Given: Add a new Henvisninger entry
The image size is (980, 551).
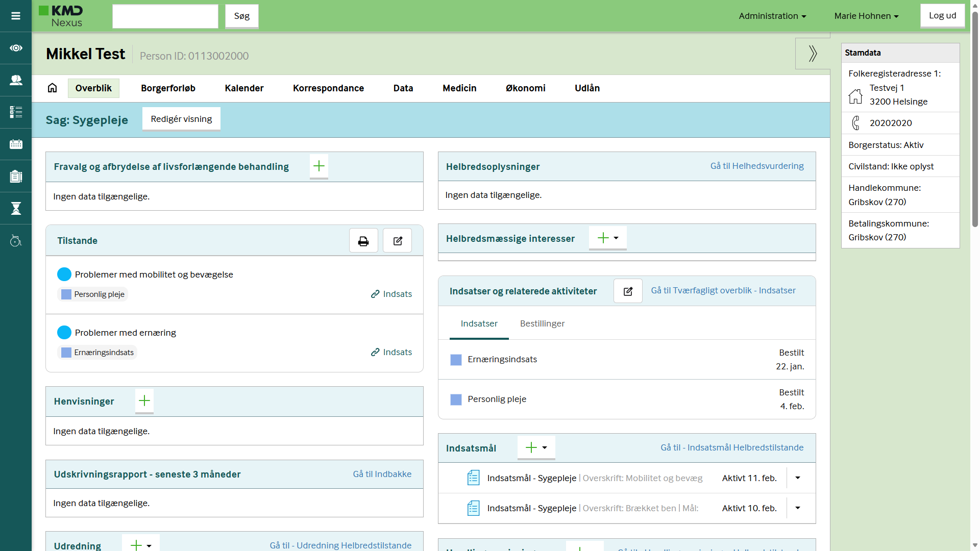Looking at the screenshot, I should 144,401.
